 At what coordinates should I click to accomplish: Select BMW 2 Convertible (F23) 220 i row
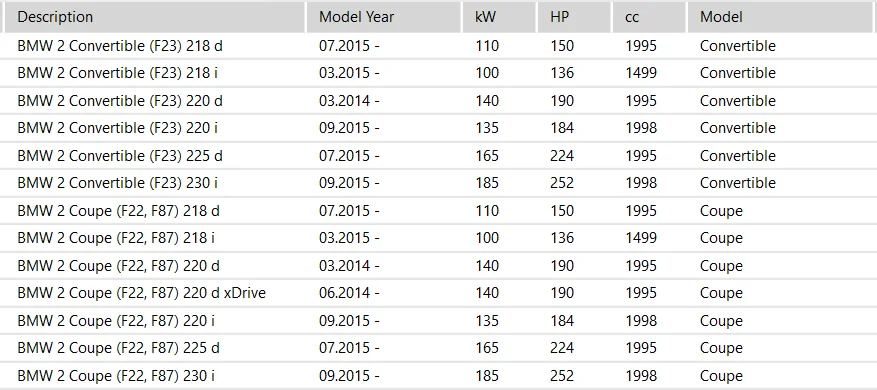[438, 128]
